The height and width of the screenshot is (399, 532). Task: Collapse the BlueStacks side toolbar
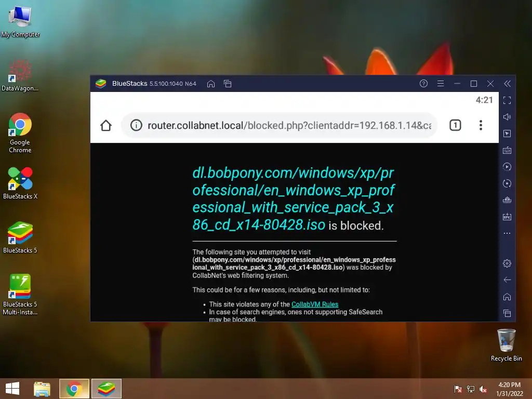(507, 84)
